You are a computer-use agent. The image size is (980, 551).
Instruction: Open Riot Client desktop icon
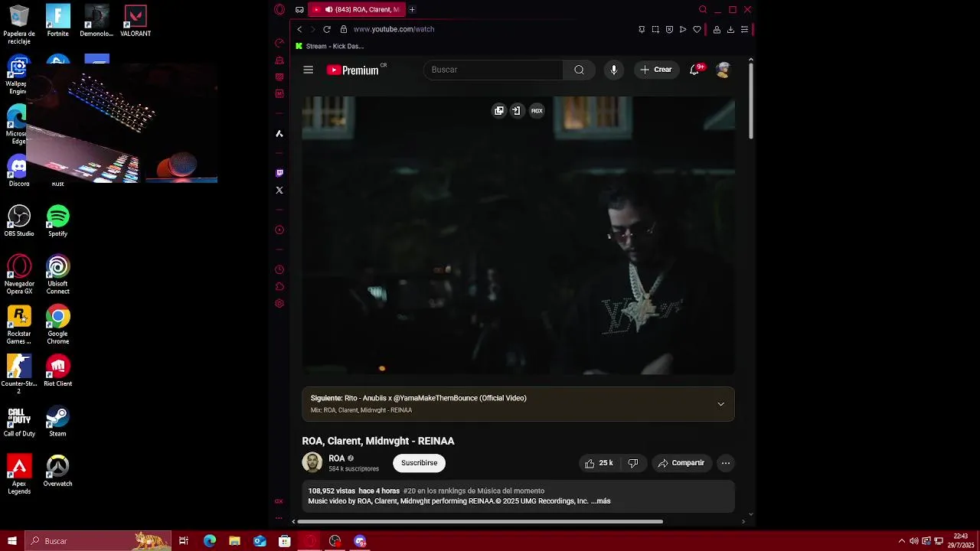click(57, 370)
